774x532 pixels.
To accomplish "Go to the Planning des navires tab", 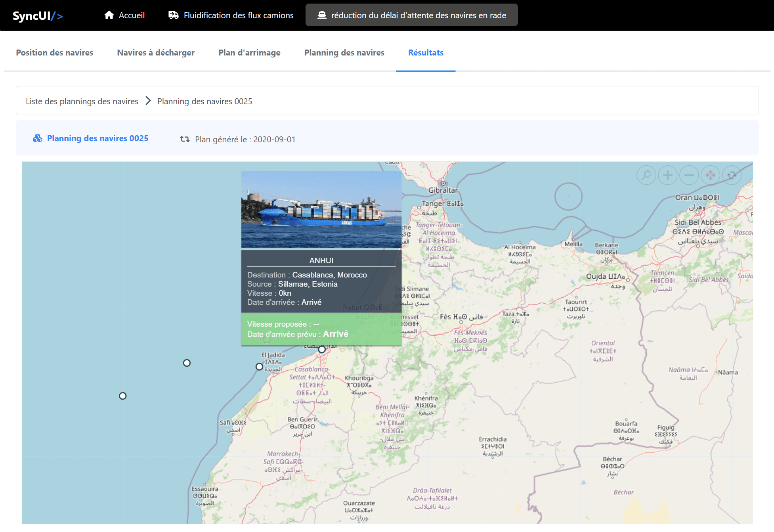I will (344, 53).
